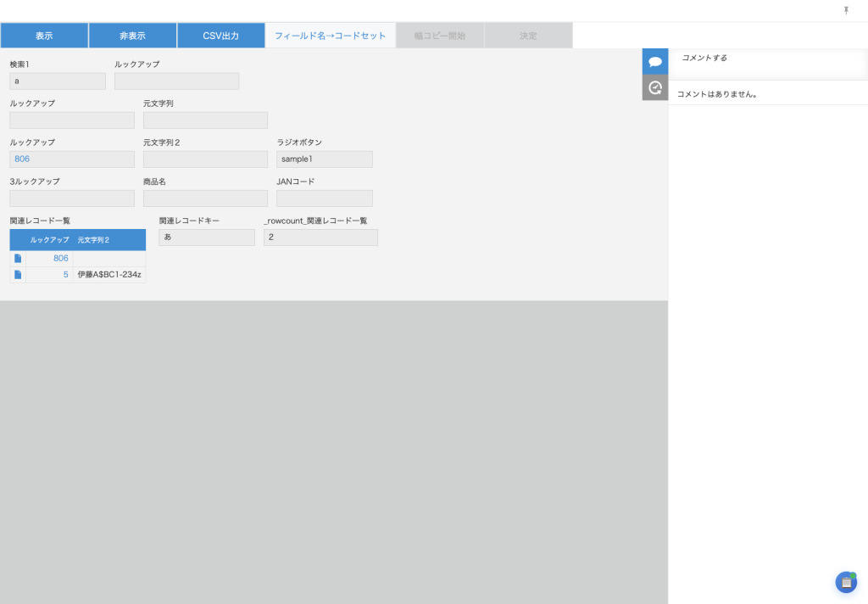Open the comments panel speech bubble icon
The height and width of the screenshot is (604, 868).
point(654,62)
